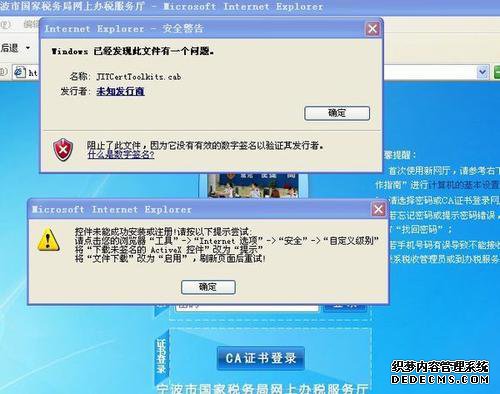Viewport: 500px width, 394px height.
Task: Click the green Go button beside the address bar
Action: (x=497, y=72)
